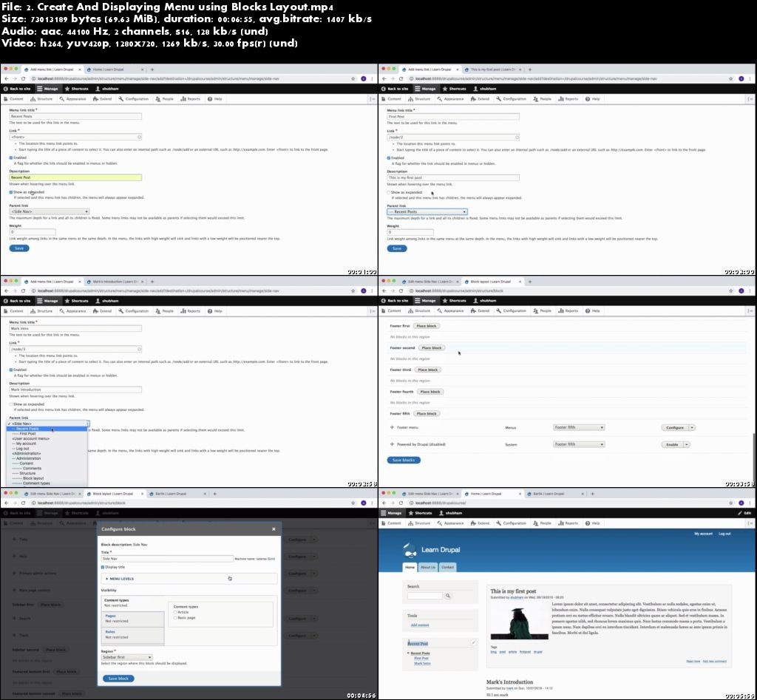
Task: Open People icon in the First Post form frame
Action: pos(536,99)
